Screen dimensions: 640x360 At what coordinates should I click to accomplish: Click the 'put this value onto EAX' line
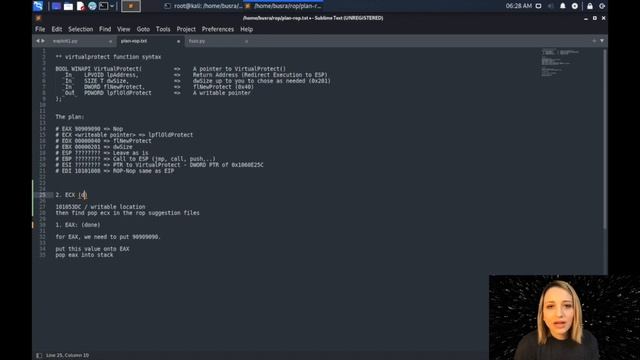pos(92,249)
